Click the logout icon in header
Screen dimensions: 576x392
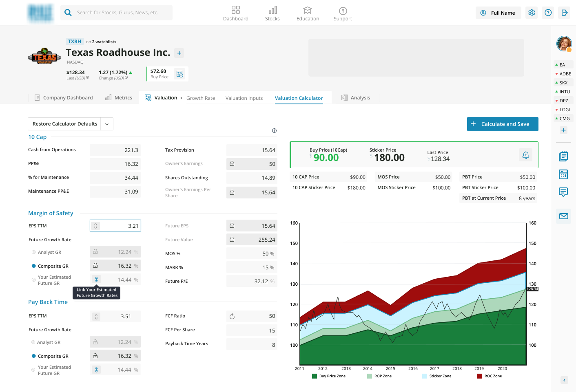tap(565, 13)
